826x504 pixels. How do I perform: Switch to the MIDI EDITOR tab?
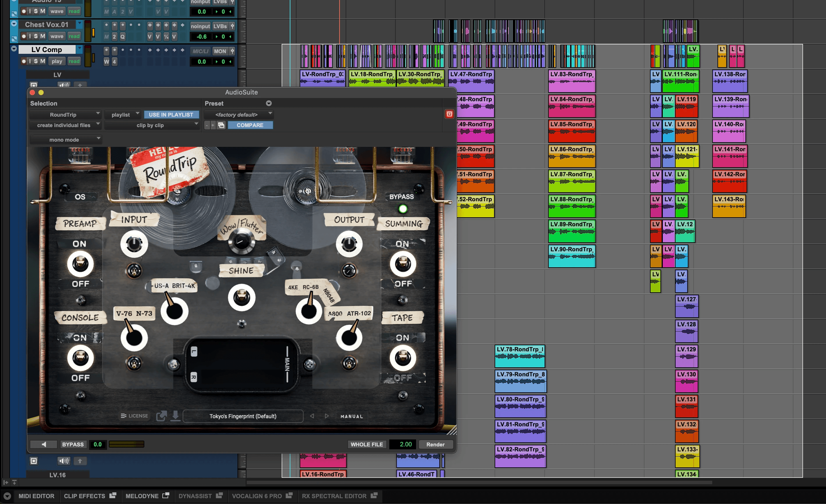pyautogui.click(x=36, y=496)
